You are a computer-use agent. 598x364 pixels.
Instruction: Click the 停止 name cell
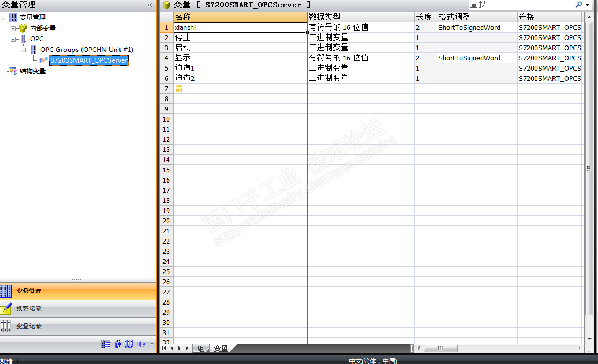click(x=240, y=37)
